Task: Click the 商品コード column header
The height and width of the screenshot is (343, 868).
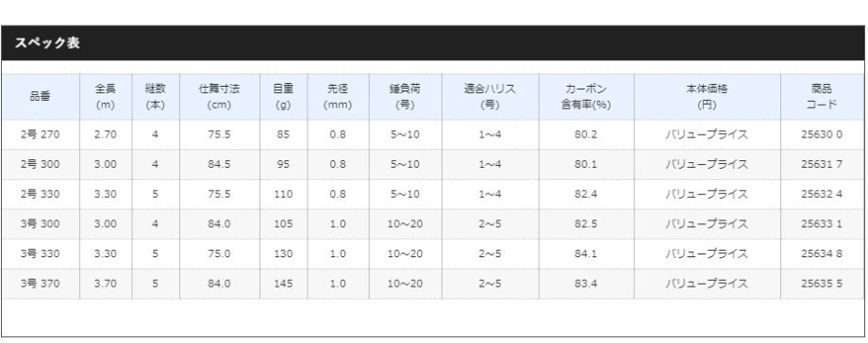Action: click(822, 97)
